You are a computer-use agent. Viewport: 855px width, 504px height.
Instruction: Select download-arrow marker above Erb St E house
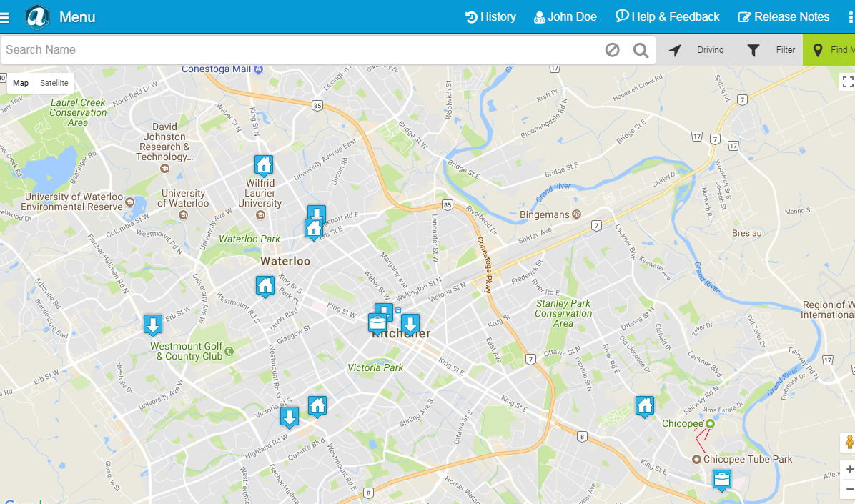tap(316, 212)
